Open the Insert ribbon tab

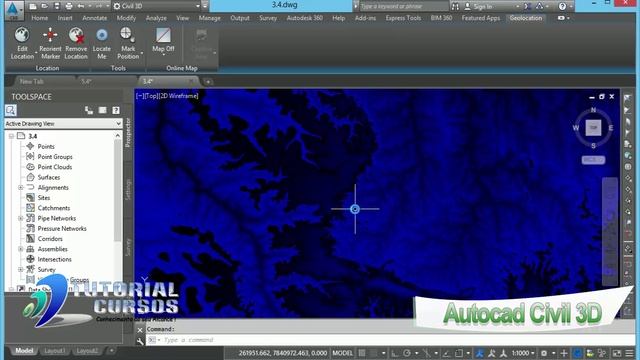(x=65, y=18)
